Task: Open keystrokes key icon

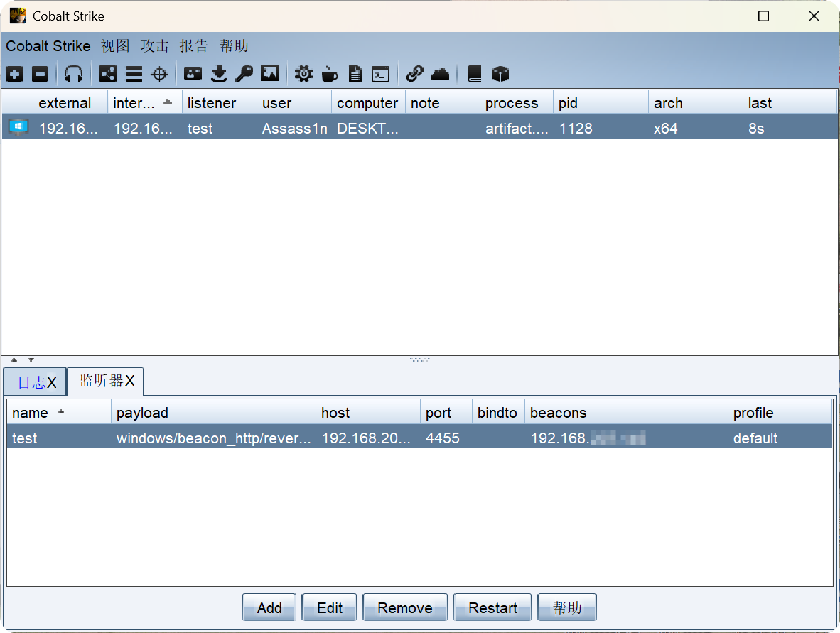Action: pos(244,74)
